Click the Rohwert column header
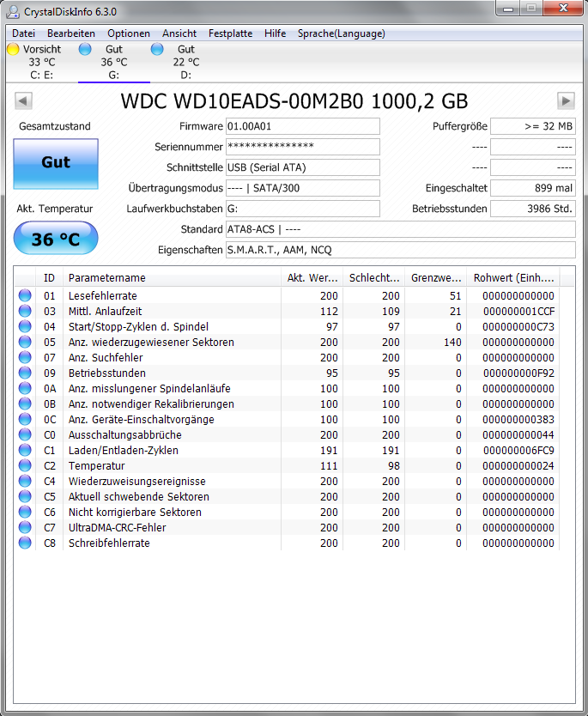This screenshot has height=716, width=588. (x=513, y=277)
